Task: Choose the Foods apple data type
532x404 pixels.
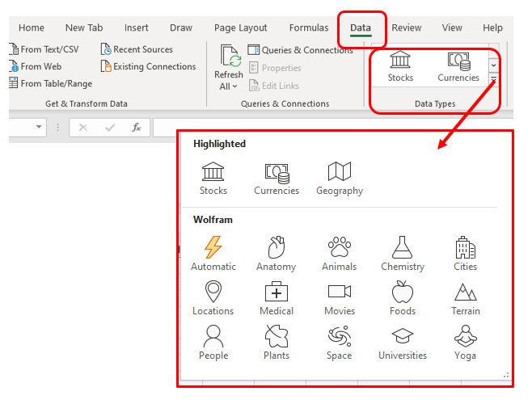Action: 403,298
